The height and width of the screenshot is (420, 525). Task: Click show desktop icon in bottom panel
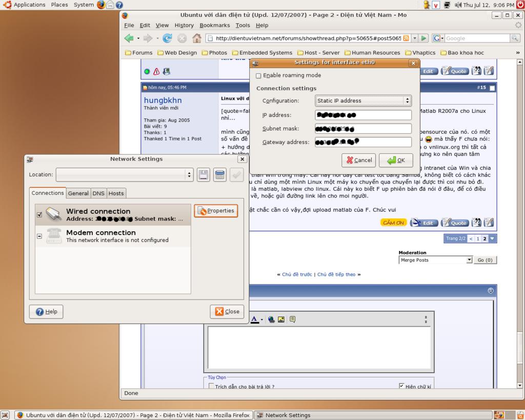coord(5,415)
